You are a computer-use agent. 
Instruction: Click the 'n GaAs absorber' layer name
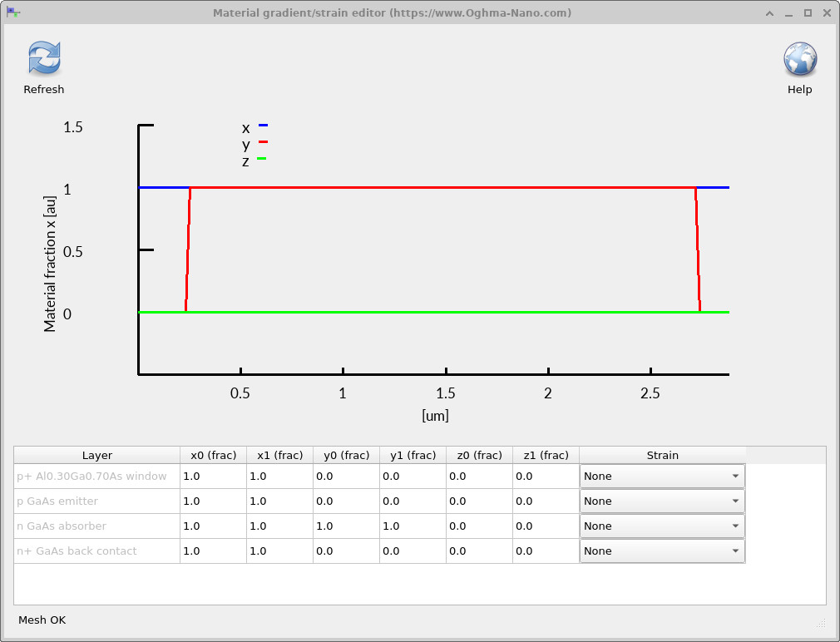pos(62,526)
